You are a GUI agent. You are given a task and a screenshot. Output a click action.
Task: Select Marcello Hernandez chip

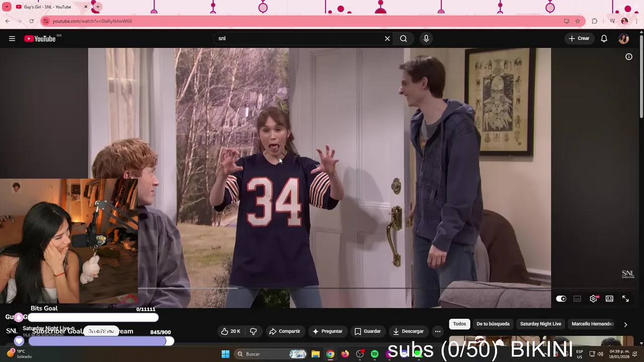coord(593,324)
